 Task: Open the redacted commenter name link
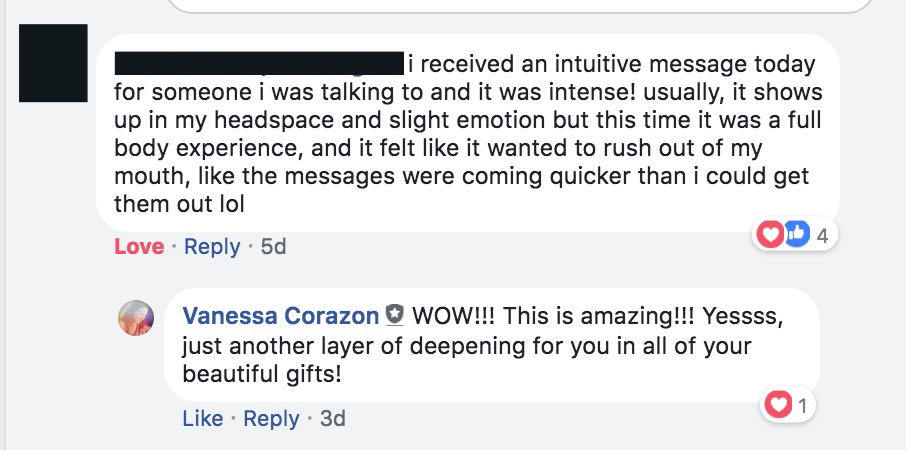(259, 63)
